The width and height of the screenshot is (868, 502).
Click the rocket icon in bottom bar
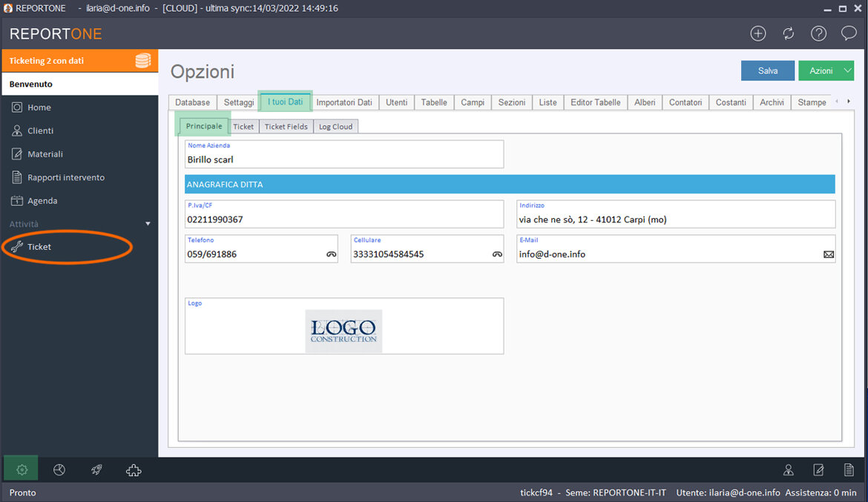96,469
